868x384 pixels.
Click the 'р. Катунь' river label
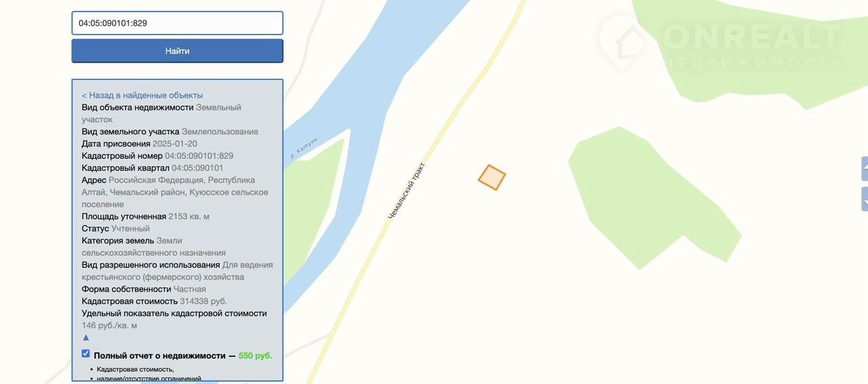304,148
